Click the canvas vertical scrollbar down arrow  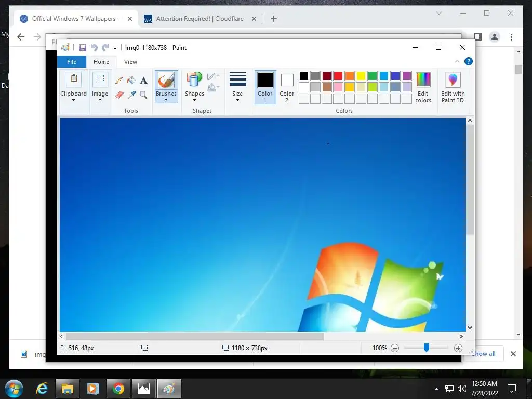coord(470,328)
